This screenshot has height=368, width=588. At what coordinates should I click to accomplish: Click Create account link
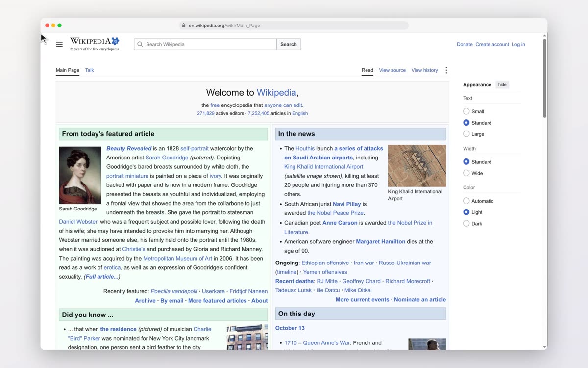point(492,44)
